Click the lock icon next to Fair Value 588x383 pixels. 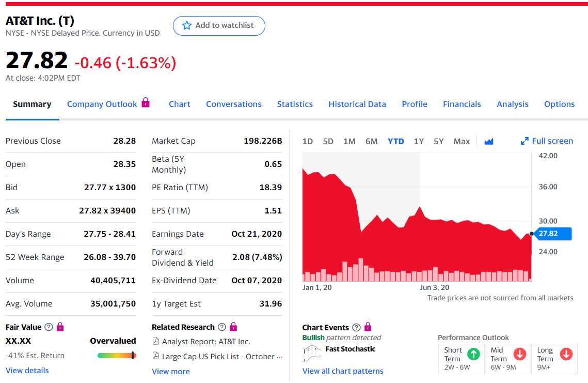pyautogui.click(x=60, y=327)
